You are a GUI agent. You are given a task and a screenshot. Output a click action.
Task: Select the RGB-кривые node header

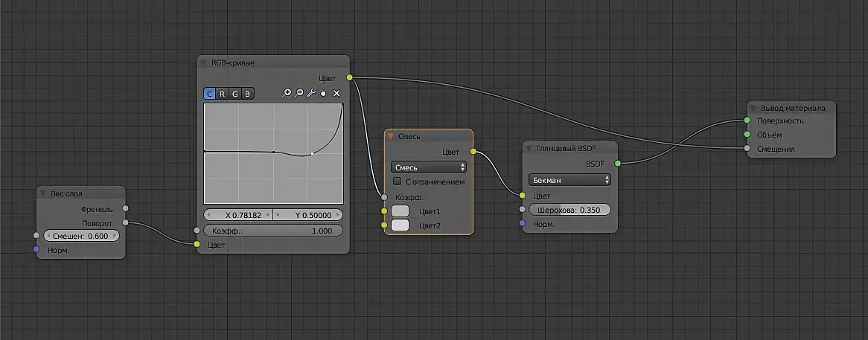click(273, 62)
